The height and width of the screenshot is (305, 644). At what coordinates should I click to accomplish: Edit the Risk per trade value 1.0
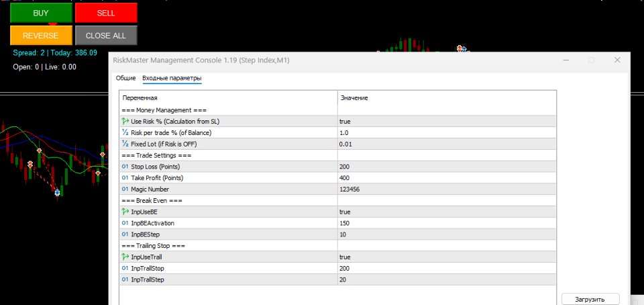pos(343,133)
